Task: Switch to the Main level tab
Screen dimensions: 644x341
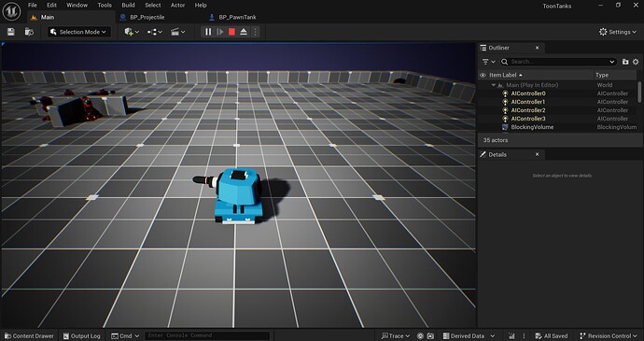Action: click(48, 17)
